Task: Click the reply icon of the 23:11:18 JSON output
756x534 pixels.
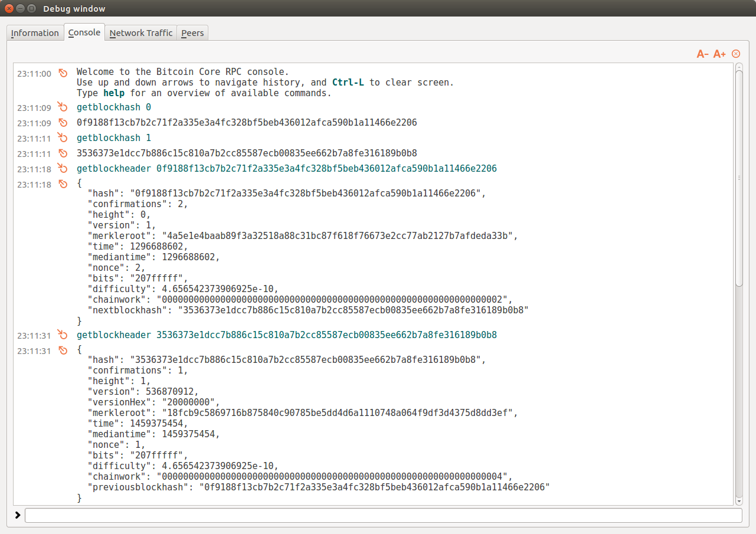Action: (63, 184)
